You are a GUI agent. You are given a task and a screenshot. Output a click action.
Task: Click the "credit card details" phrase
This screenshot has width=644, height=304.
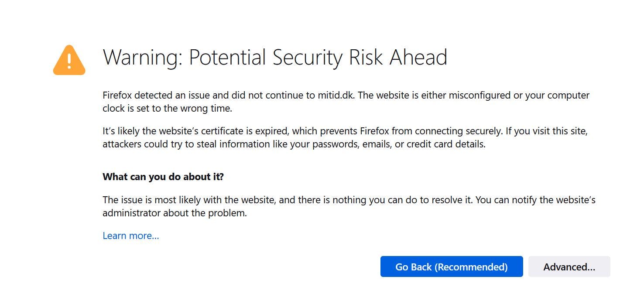(x=445, y=144)
